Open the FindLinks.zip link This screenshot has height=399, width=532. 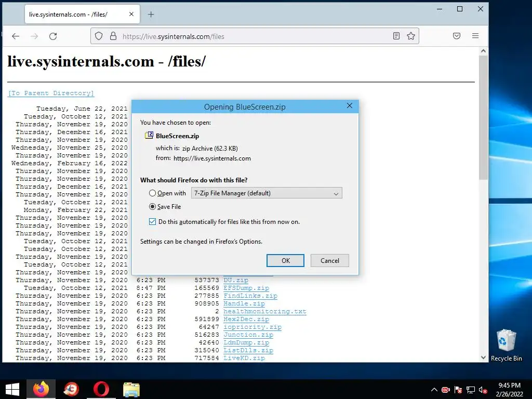250,296
